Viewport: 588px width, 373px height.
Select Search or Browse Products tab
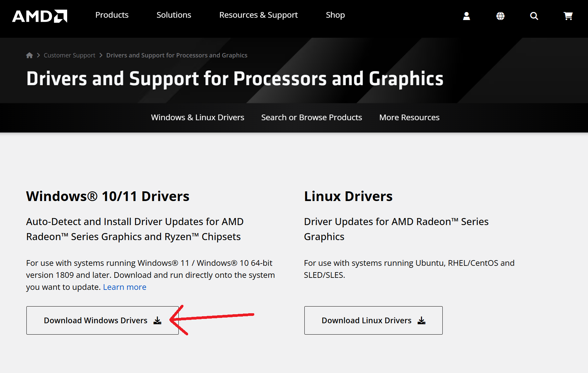point(312,118)
